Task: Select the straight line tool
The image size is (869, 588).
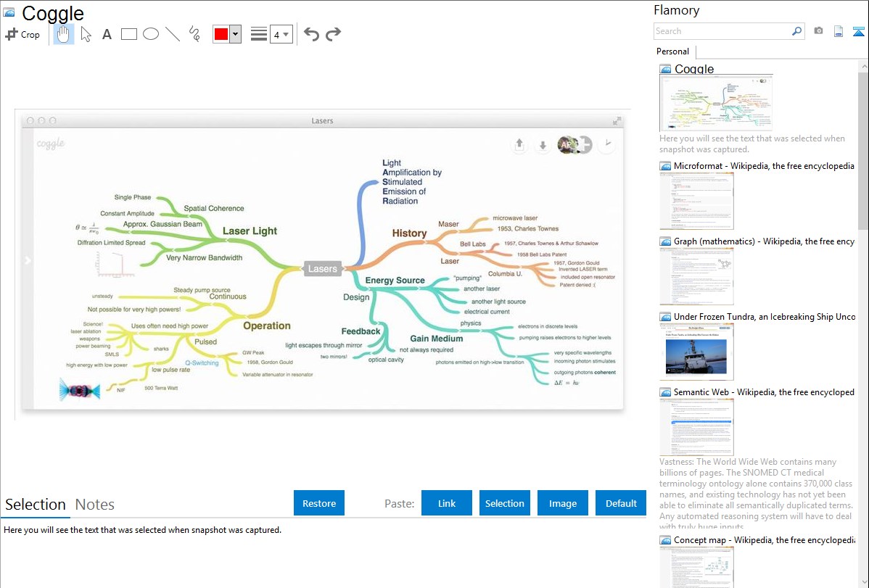Action: [173, 34]
